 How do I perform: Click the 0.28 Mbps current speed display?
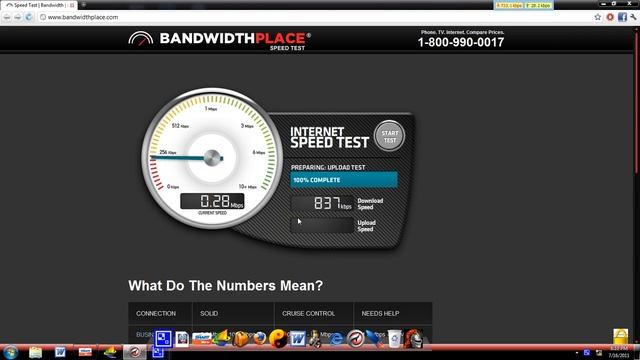[212, 201]
